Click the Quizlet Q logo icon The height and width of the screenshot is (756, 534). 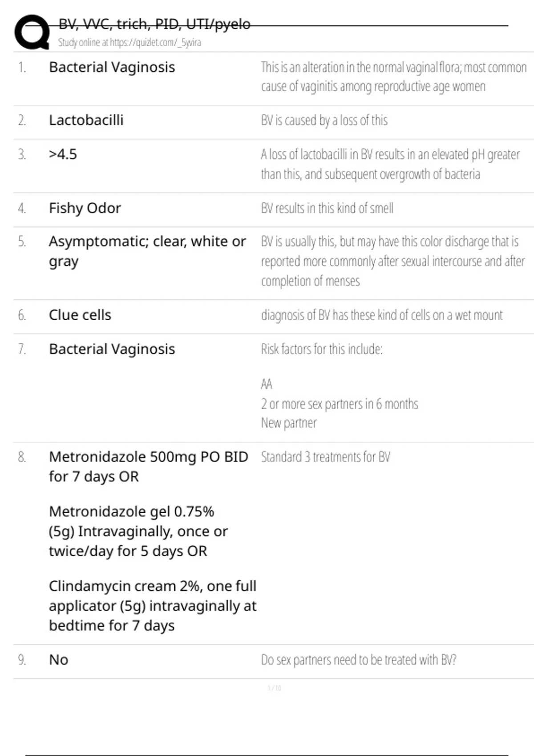[x=32, y=32]
